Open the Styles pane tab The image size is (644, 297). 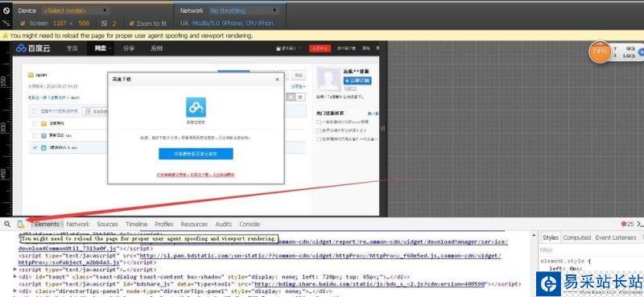[x=551, y=237]
